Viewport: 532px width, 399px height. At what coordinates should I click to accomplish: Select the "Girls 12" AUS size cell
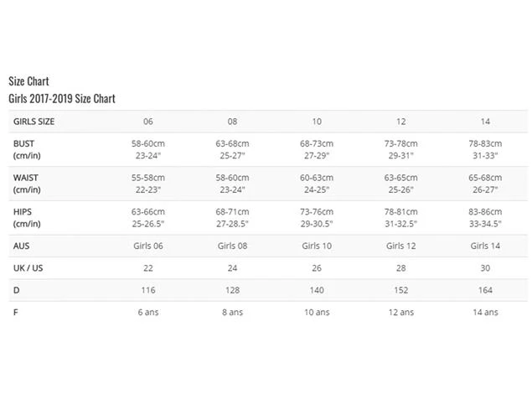click(400, 246)
